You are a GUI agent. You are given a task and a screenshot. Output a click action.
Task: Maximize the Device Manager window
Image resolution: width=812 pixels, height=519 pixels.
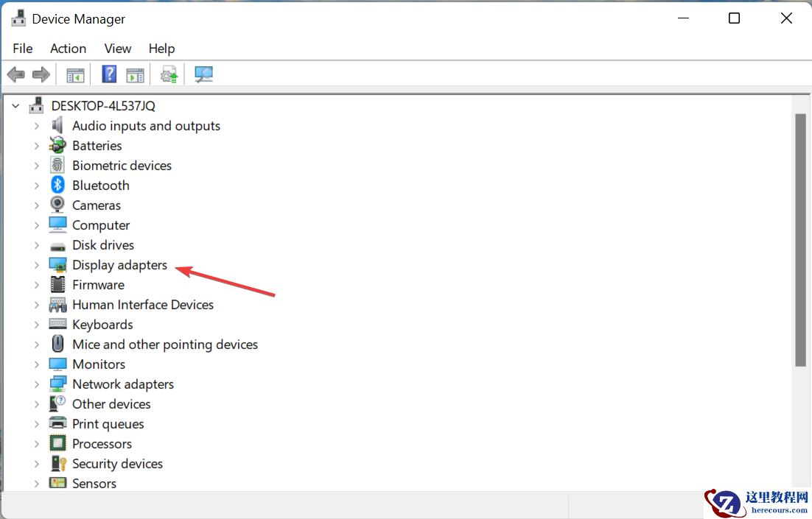click(734, 18)
